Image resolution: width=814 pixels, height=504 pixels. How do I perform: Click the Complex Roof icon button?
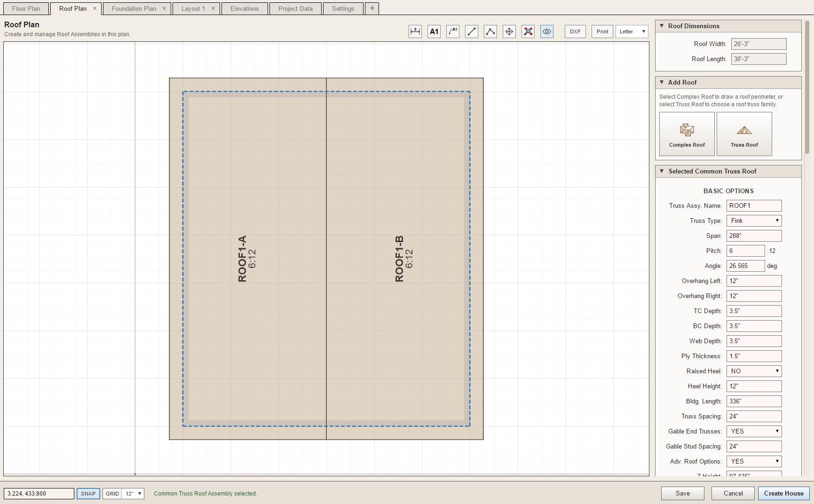click(687, 134)
